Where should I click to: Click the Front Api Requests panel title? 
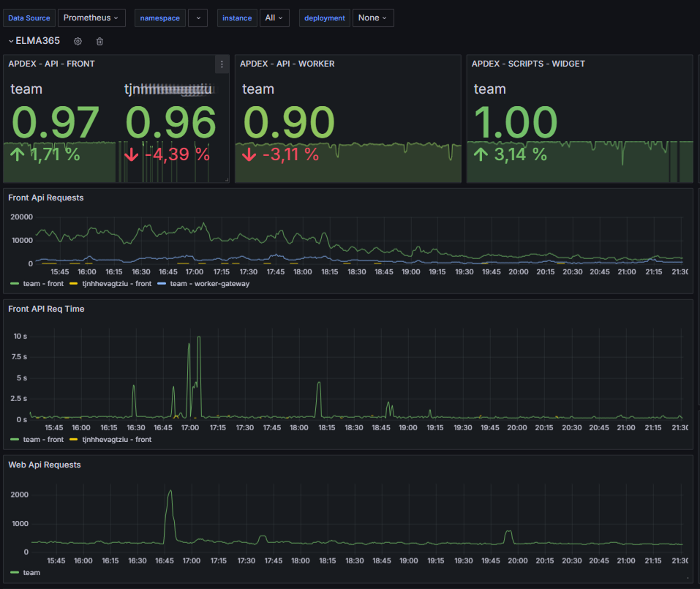45,198
